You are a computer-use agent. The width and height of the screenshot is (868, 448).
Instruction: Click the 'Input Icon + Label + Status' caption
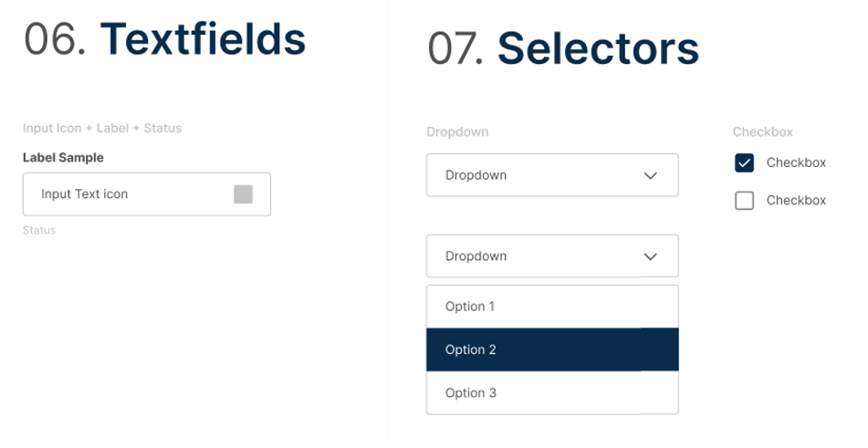(102, 129)
